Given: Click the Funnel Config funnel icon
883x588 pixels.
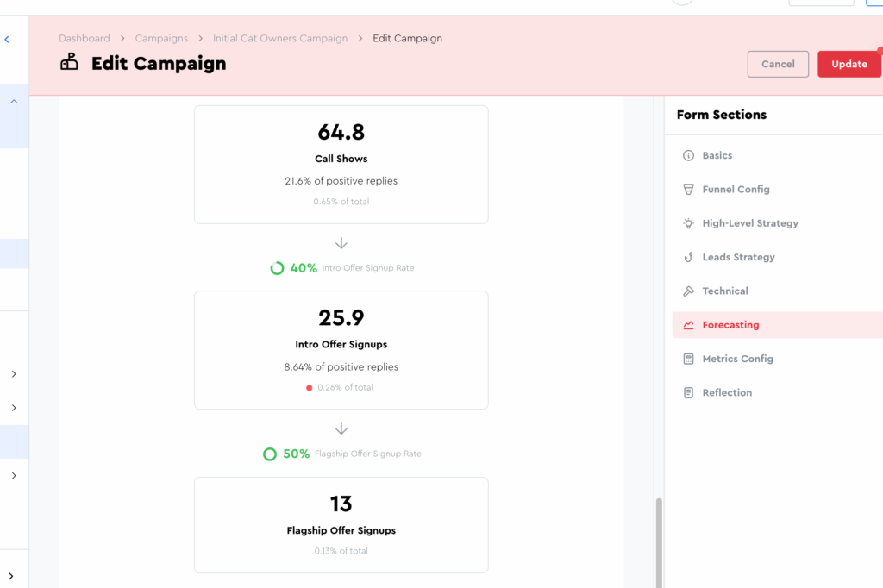Looking at the screenshot, I should point(688,190).
